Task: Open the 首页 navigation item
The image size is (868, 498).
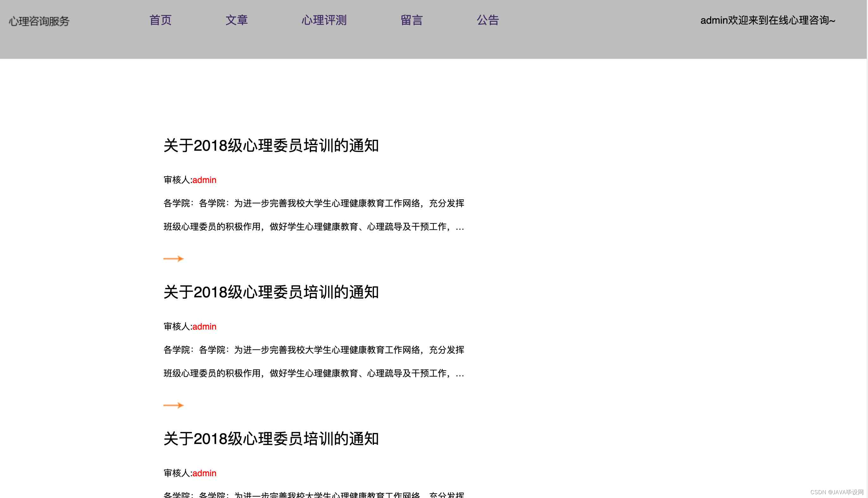Action: (x=160, y=20)
